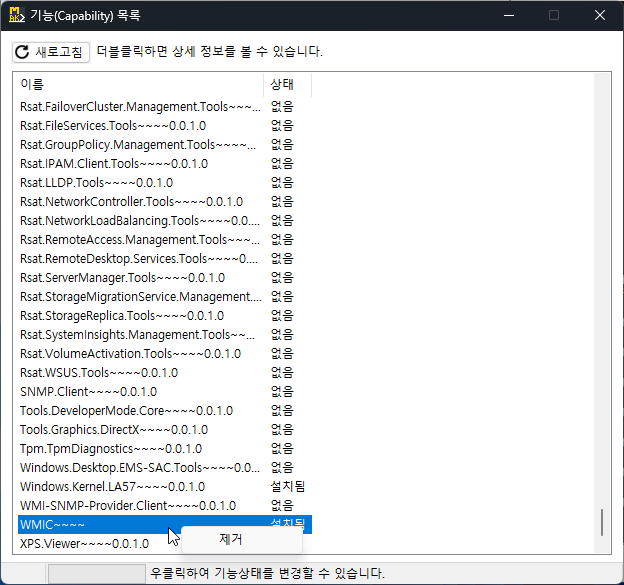
Task: Click 설치됨 status of Windows.Kernel.LA57
Action: point(288,487)
